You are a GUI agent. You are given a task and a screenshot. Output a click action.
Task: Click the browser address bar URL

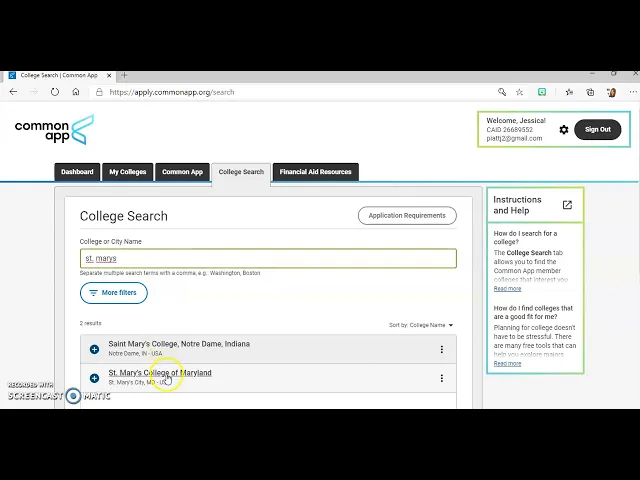tap(172, 92)
